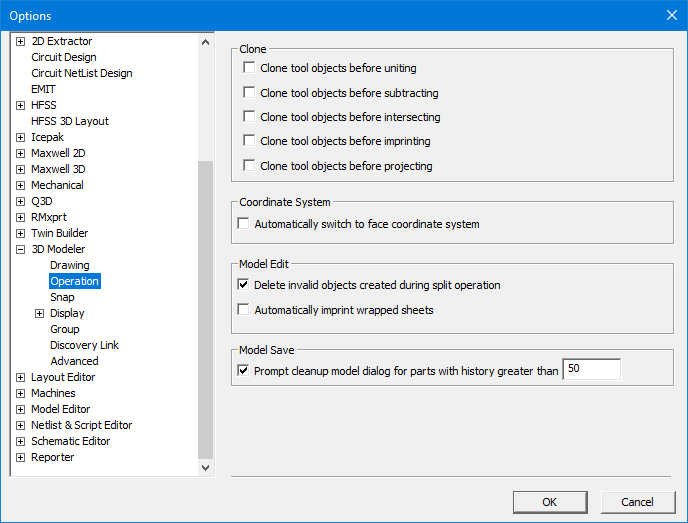Click the tree scrollbar down arrow
This screenshot has width=688, height=523.
click(206, 467)
